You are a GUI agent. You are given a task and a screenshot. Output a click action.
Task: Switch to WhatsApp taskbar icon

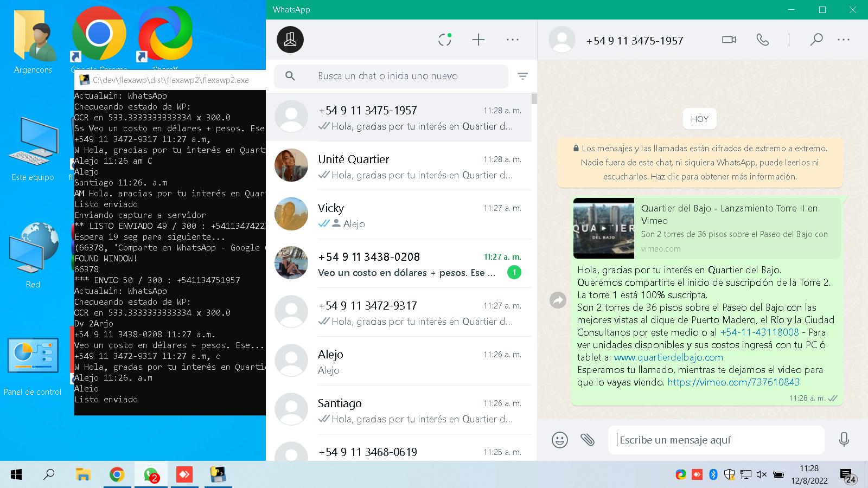coord(151,475)
